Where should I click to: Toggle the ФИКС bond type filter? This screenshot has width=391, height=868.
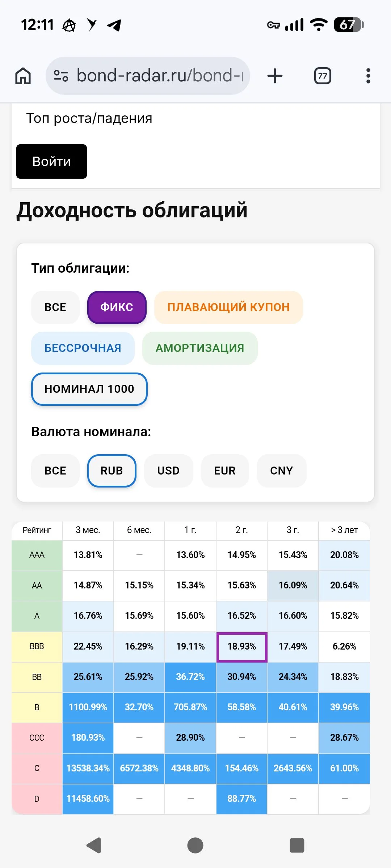117,307
